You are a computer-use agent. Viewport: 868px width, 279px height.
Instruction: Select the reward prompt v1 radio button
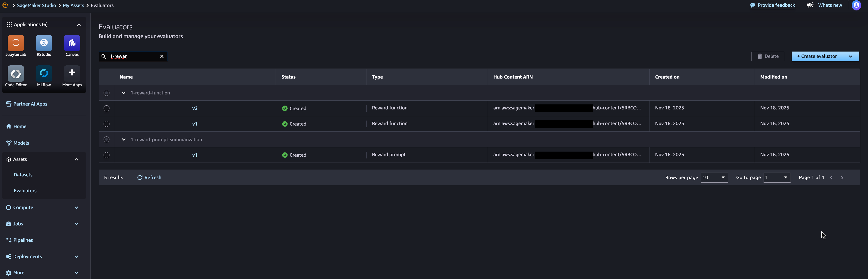(107, 155)
